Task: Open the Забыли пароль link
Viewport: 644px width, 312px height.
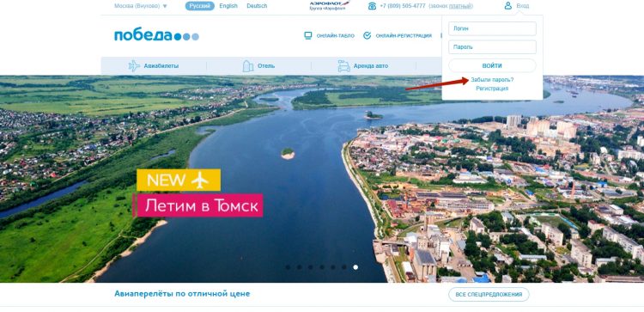Action: click(x=492, y=80)
